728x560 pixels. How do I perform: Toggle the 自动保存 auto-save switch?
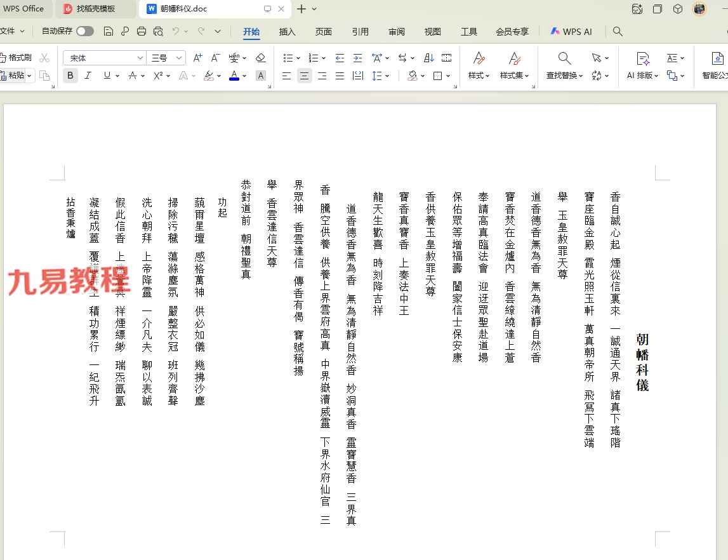coord(85,31)
